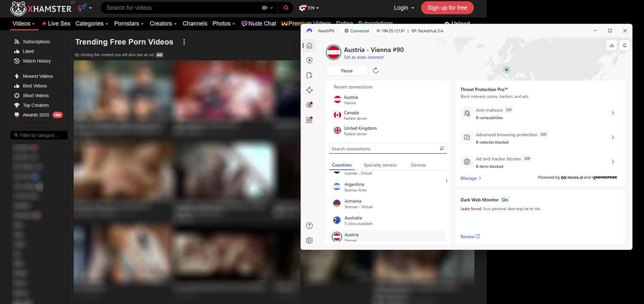Open the Videos menu on the website

24,24
